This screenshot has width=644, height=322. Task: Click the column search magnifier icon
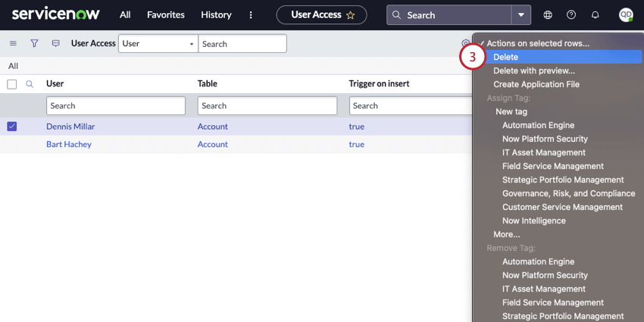pos(30,84)
